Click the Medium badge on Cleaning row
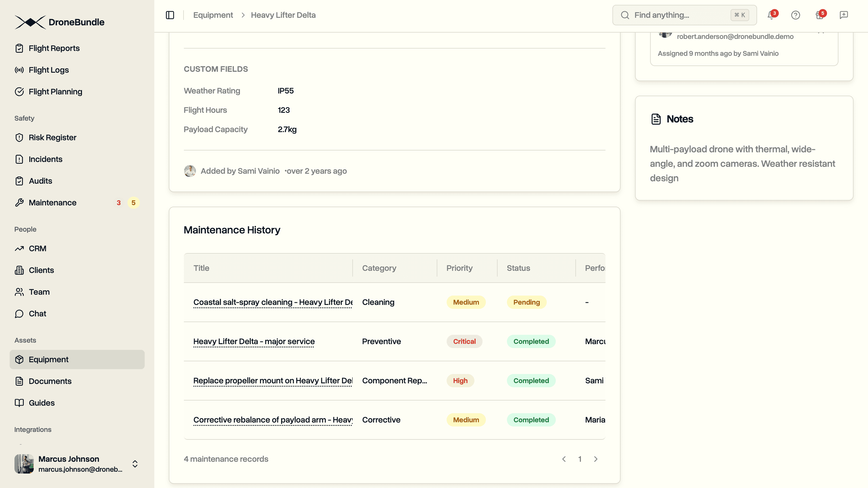 (466, 302)
